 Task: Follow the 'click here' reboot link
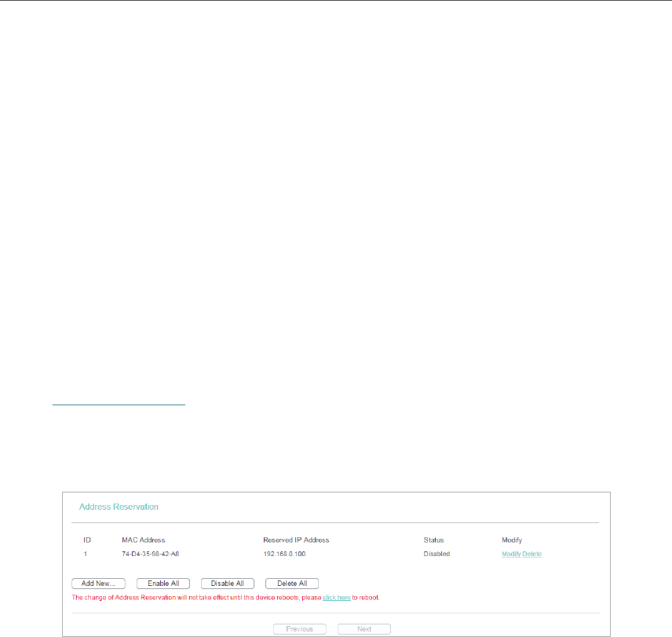tap(337, 598)
